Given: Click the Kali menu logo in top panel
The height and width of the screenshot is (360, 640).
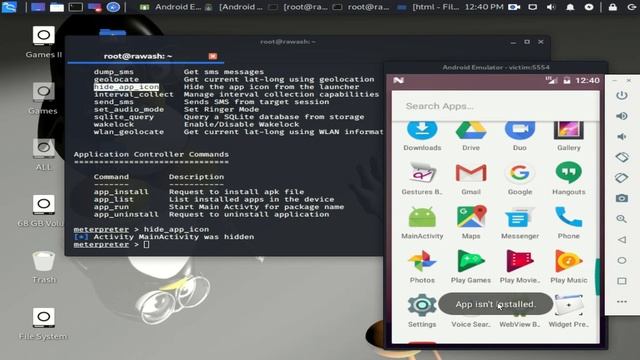Looking at the screenshot, I should [9, 7].
